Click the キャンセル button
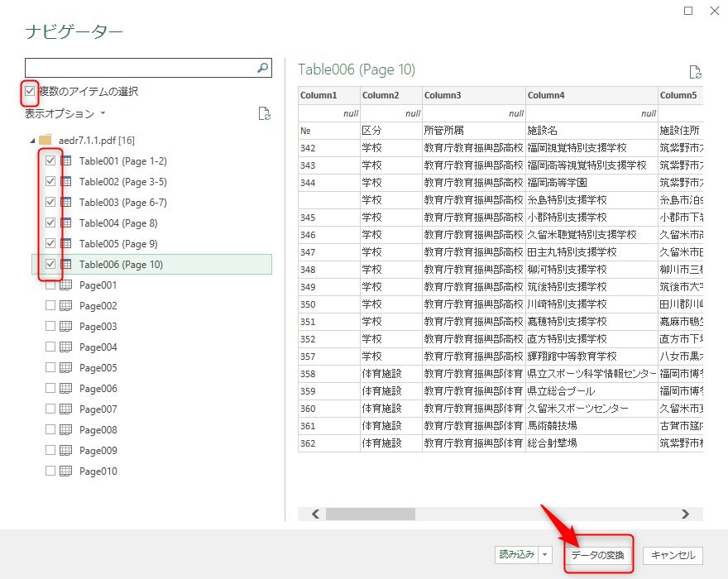Image resolution: width=728 pixels, height=579 pixels. click(x=673, y=555)
